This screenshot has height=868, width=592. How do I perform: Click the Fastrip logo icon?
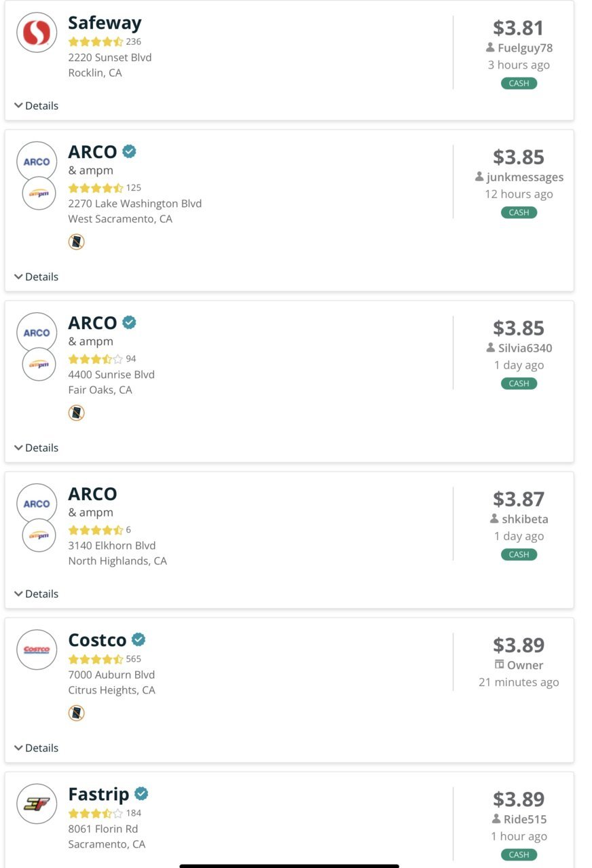[37, 804]
